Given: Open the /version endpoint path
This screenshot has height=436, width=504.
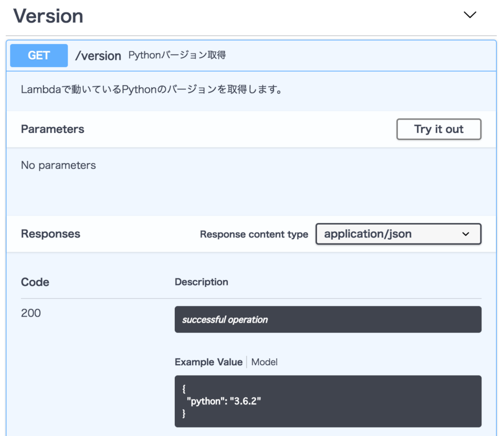Looking at the screenshot, I should coord(98,56).
